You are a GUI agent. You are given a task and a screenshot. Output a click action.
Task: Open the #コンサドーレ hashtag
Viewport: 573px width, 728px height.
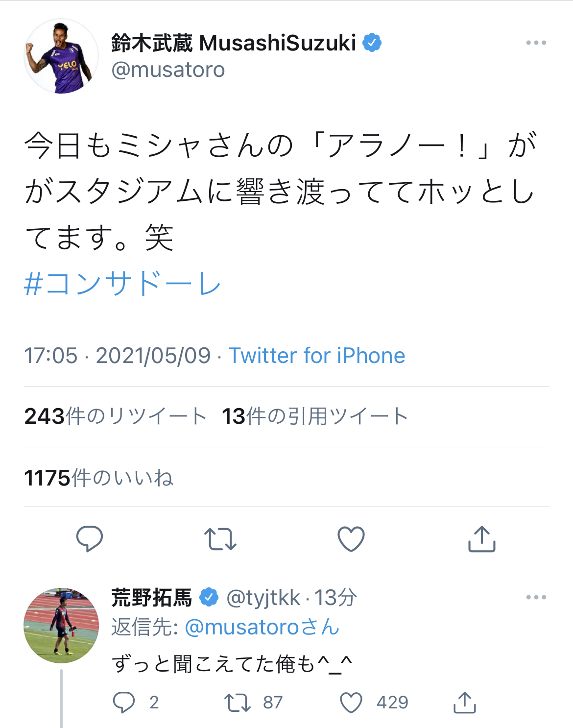[x=122, y=284]
